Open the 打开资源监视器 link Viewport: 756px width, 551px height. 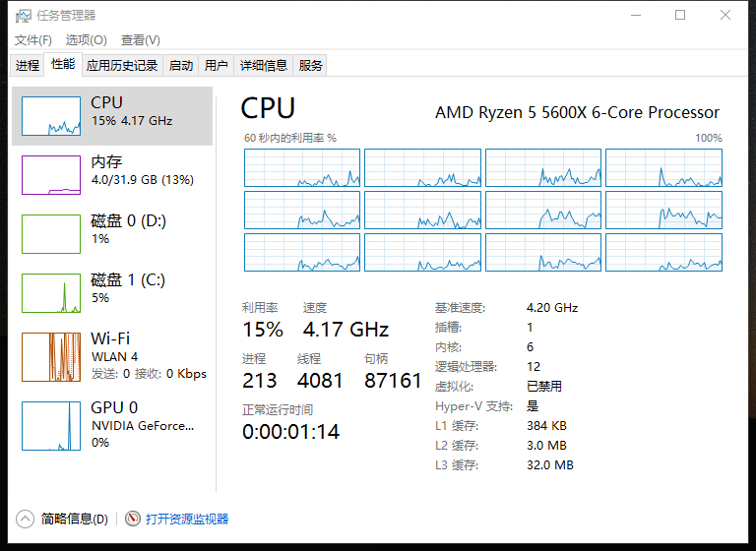[187, 519]
